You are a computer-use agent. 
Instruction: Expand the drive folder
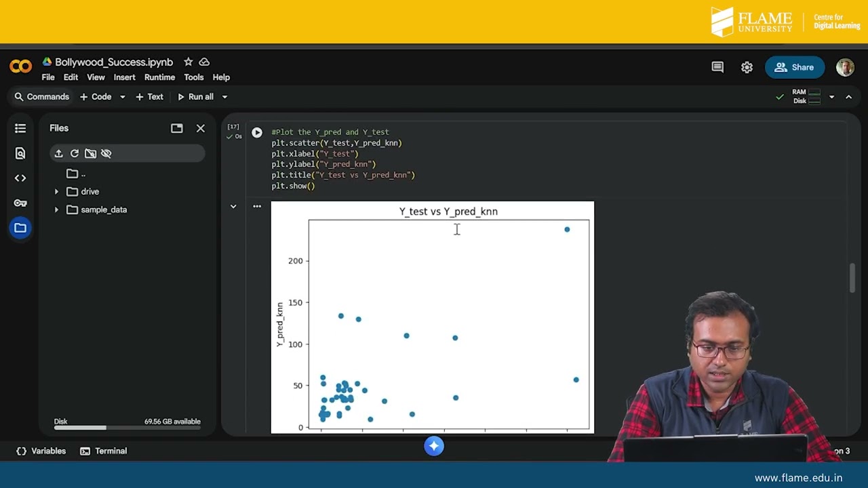pos(57,192)
